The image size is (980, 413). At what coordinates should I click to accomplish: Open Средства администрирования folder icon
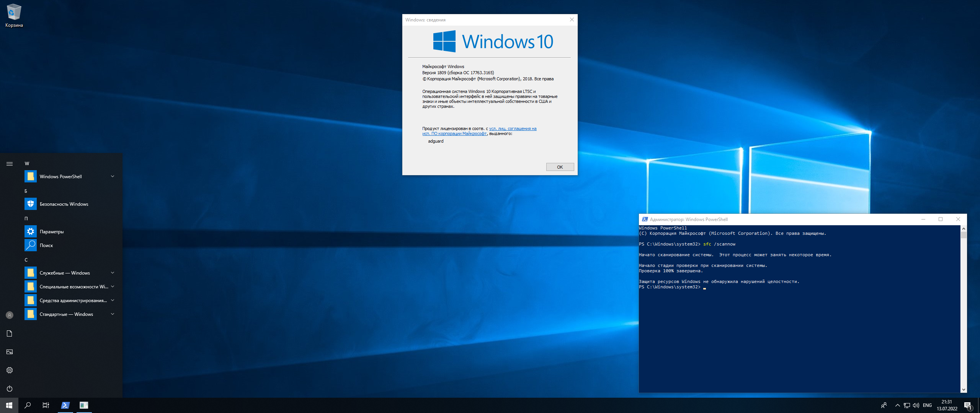click(x=31, y=300)
